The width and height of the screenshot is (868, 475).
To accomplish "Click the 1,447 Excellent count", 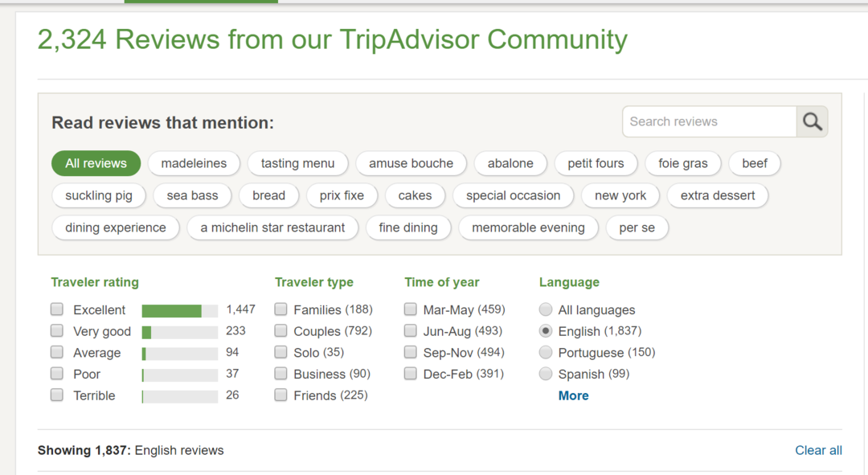I will click(x=241, y=309).
